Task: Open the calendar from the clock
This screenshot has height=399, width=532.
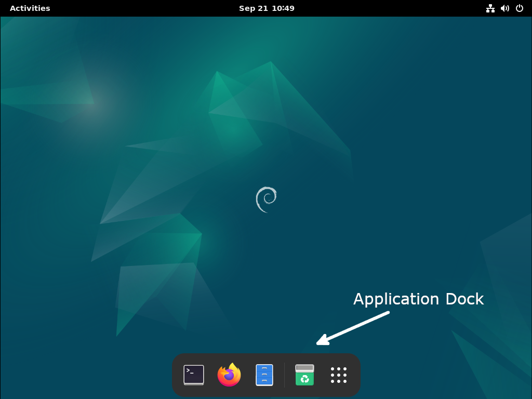Action: coord(267,8)
